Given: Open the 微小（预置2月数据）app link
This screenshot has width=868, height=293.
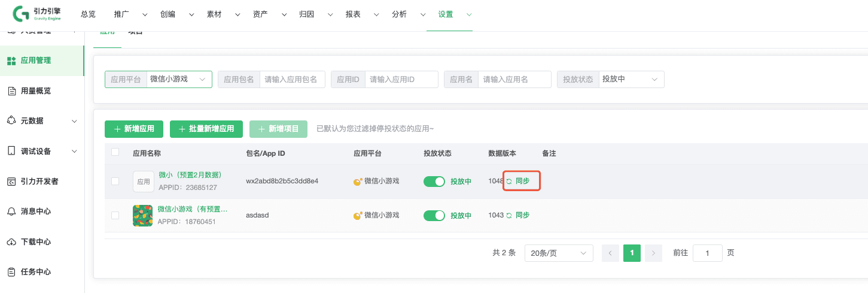Looking at the screenshot, I should click(190, 175).
